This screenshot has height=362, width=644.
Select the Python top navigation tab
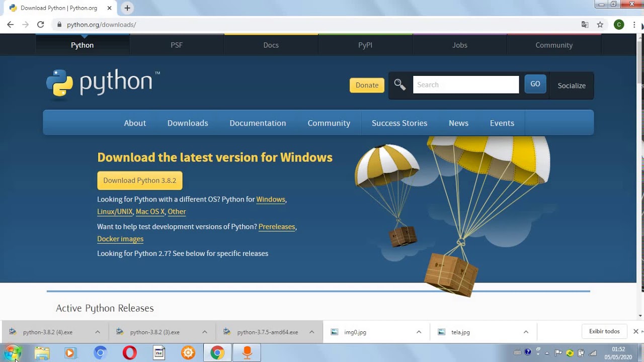(83, 45)
